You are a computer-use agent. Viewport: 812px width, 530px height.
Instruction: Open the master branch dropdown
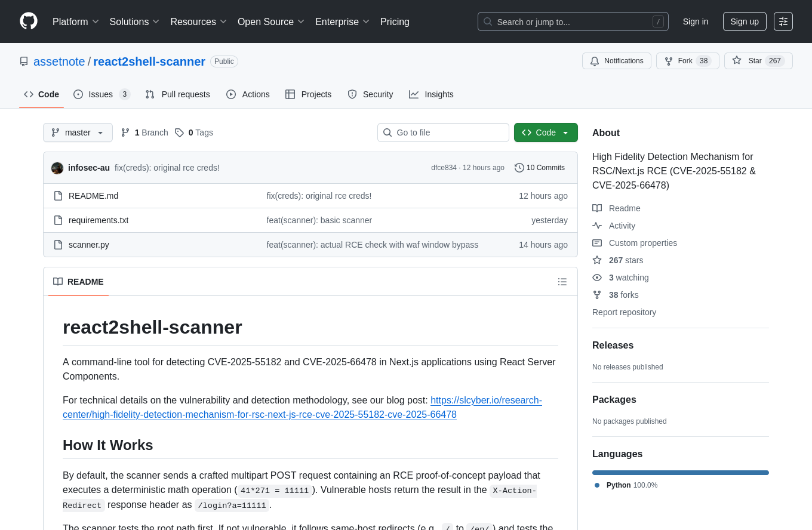tap(78, 132)
